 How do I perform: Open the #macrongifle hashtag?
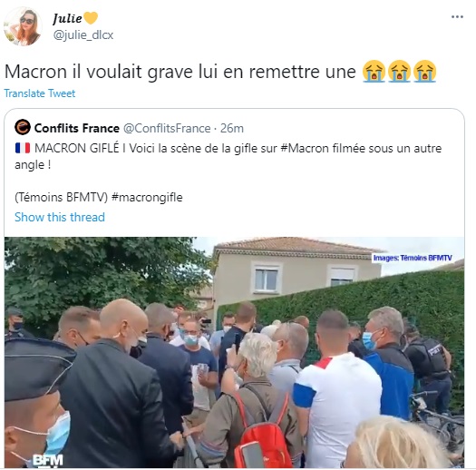click(x=147, y=198)
